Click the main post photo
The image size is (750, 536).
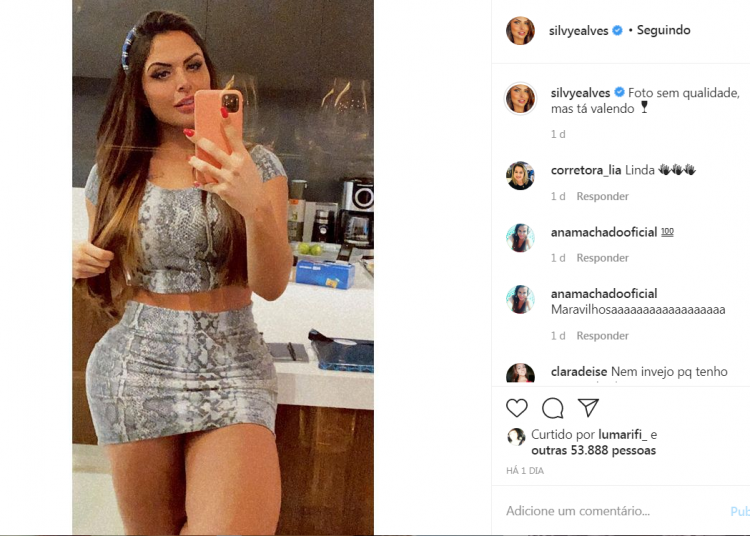coord(223,267)
